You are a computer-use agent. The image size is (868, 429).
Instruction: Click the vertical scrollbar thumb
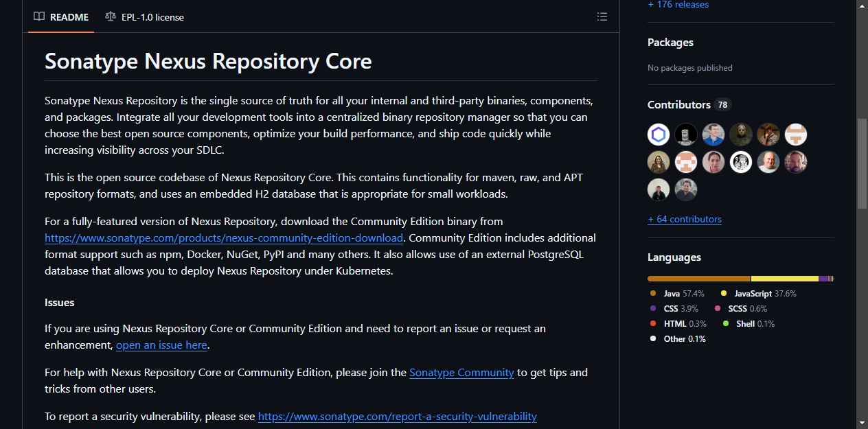point(863,163)
